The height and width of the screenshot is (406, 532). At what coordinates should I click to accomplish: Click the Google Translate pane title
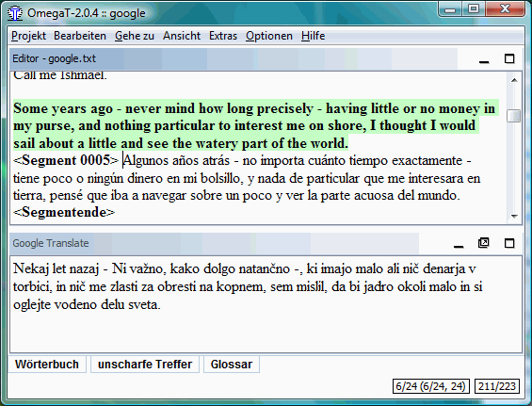[51, 243]
